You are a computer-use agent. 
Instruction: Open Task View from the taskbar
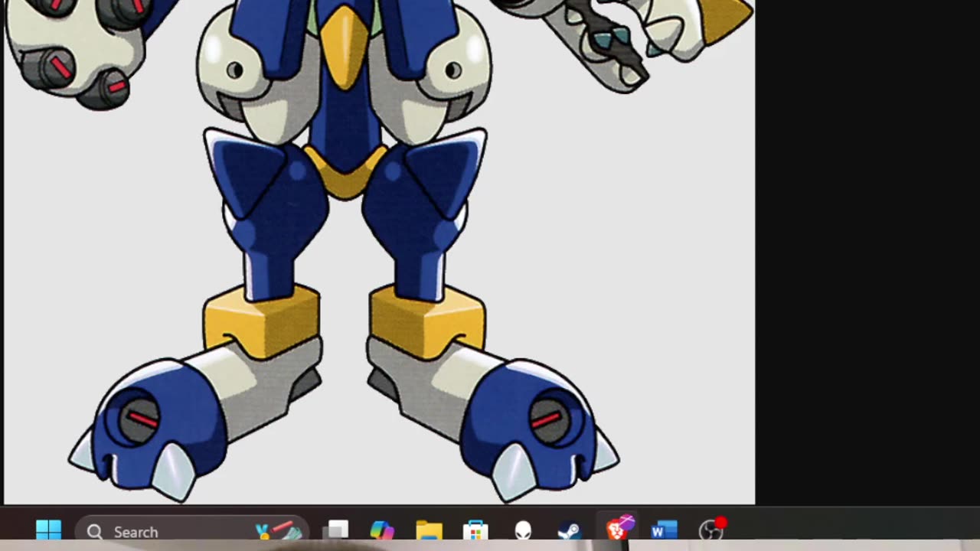point(335,530)
